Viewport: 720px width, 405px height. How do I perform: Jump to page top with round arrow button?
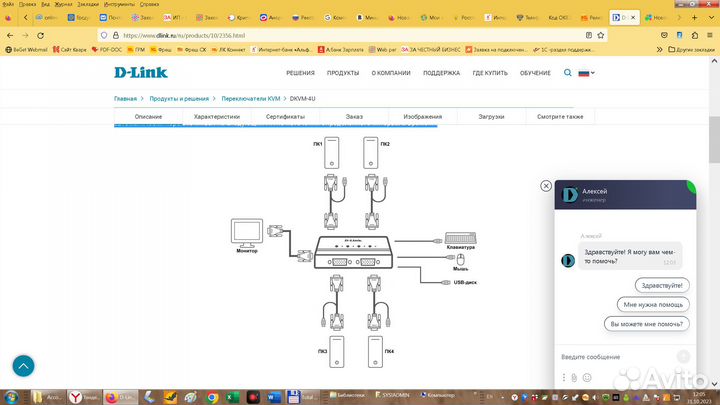coord(23,366)
